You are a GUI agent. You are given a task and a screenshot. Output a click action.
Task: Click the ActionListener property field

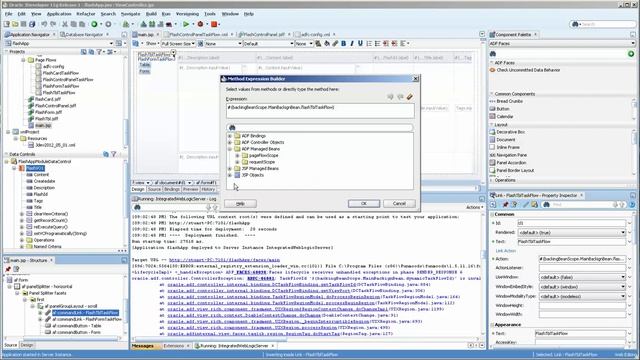point(582,268)
